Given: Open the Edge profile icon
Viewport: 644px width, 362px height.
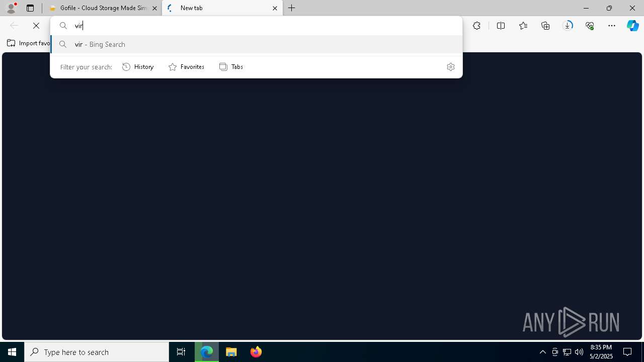Looking at the screenshot, I should [x=11, y=8].
